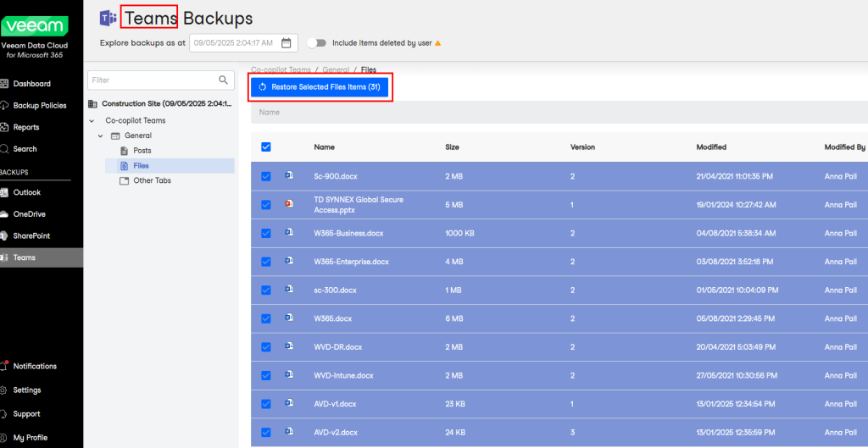Uncheck the Sc-900.docx checkbox

coord(265,176)
